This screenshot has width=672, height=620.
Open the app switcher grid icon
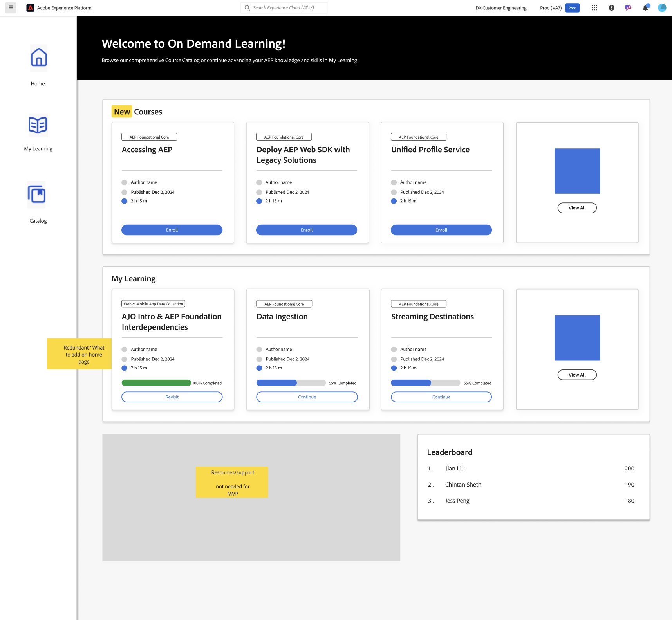[x=594, y=8]
